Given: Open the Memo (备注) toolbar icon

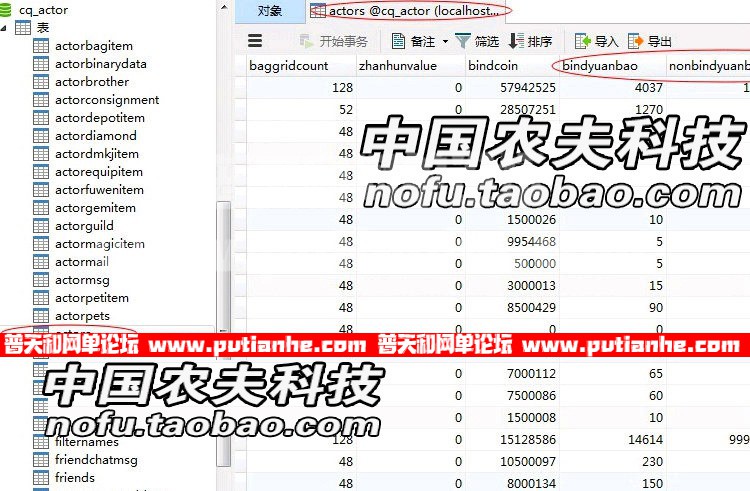Looking at the screenshot, I should 398,41.
